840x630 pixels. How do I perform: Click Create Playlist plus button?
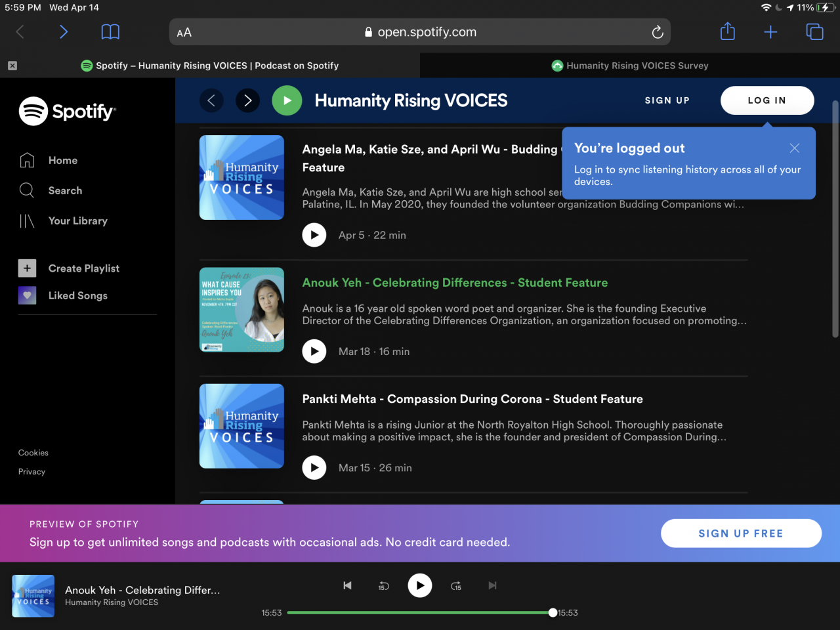(x=27, y=268)
